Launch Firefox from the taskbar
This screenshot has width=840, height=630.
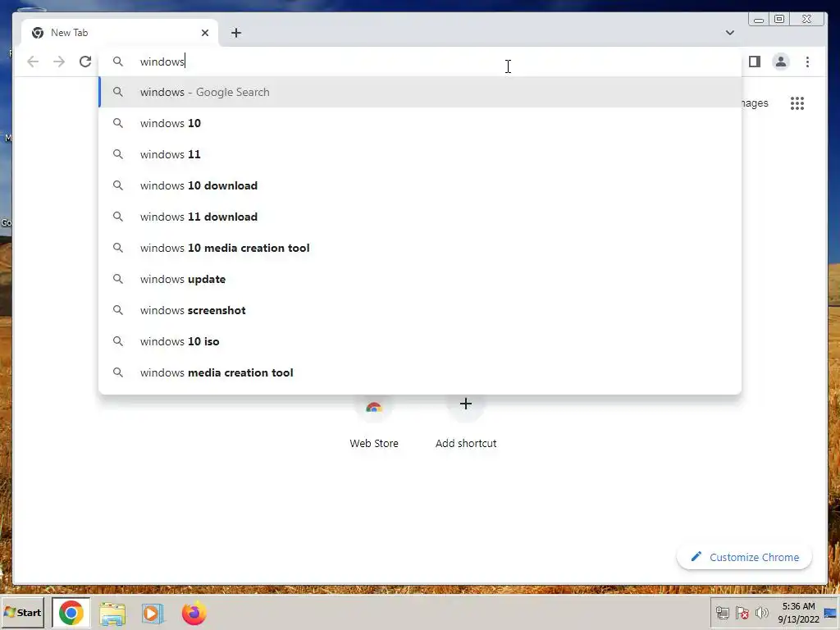click(x=194, y=613)
